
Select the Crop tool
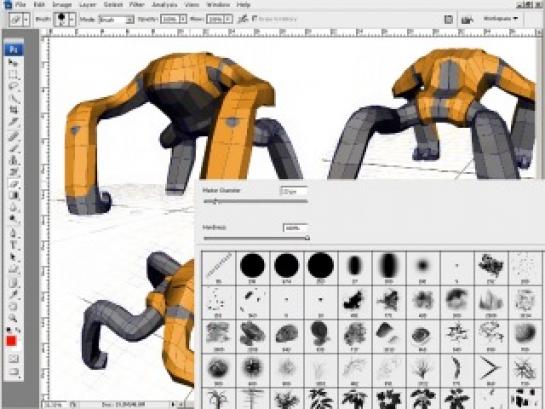pyautogui.click(x=13, y=111)
